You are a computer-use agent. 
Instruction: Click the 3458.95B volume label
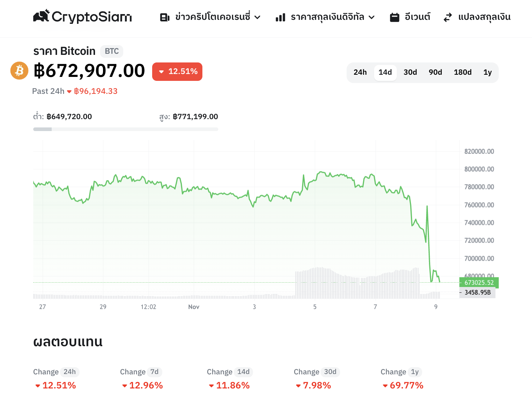point(477,292)
